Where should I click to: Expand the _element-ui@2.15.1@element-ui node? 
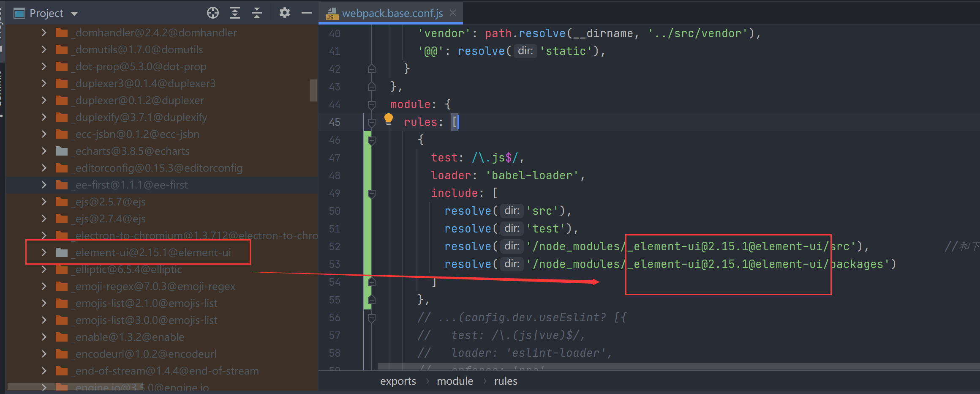44,252
